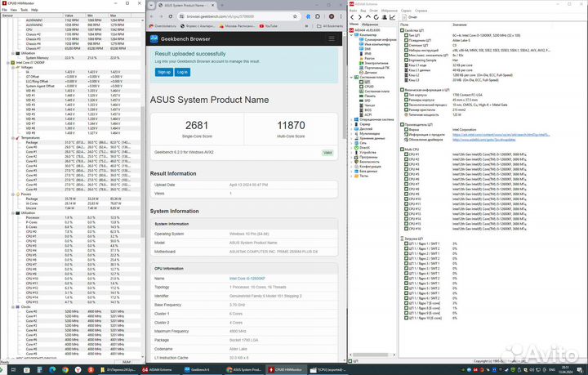Select the DirectX item in AIDA64 tree
The width and height of the screenshot is (588, 375).
pos(364,148)
